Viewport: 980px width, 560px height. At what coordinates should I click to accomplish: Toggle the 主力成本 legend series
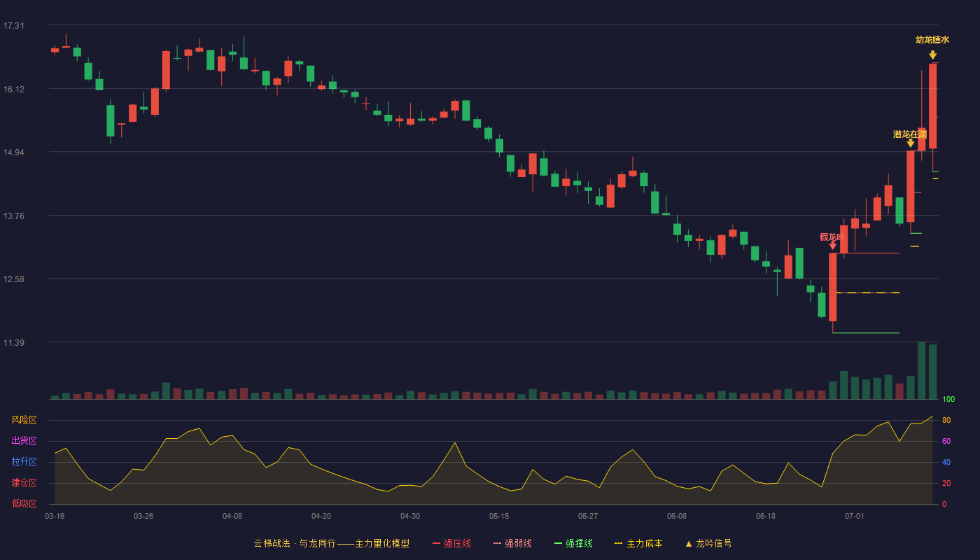coord(638,543)
